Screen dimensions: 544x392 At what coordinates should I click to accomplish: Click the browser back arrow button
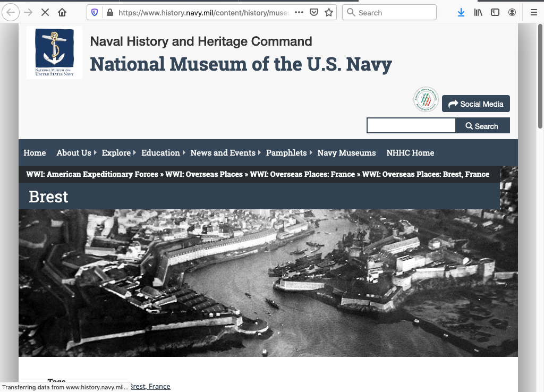point(11,12)
